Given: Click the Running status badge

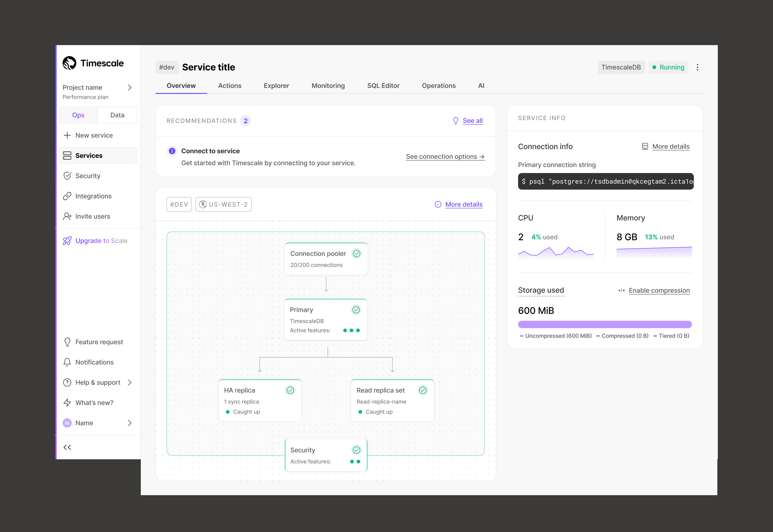Looking at the screenshot, I should (x=668, y=67).
